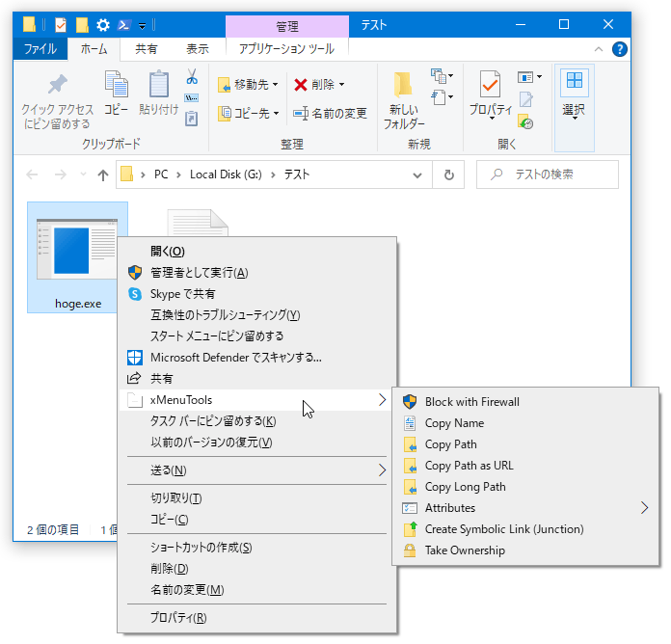Click the edit icon in 開く group
671x644 pixels.
526,99
